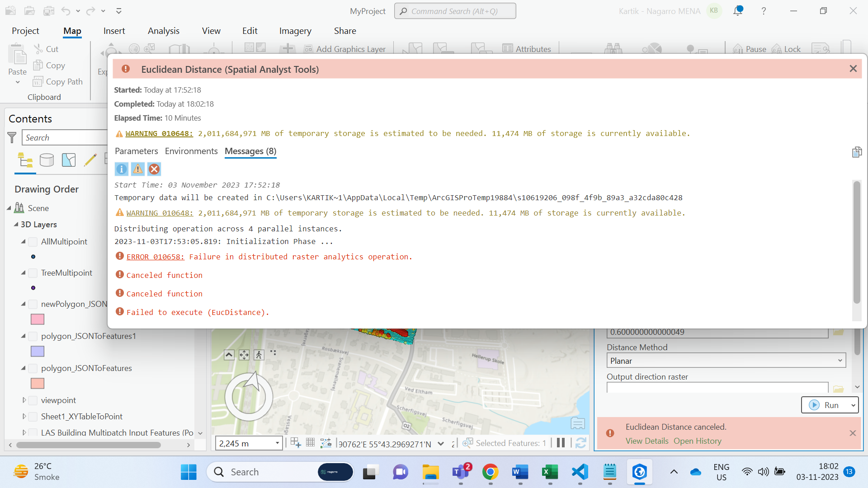
Task: Toggle visibility of the AllMultipoint layer
Action: click(x=33, y=242)
